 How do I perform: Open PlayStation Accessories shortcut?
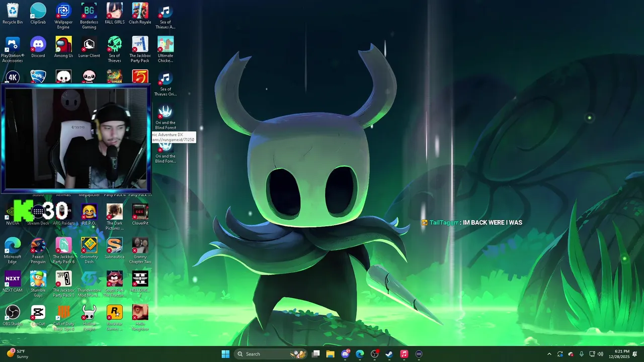[x=13, y=49]
